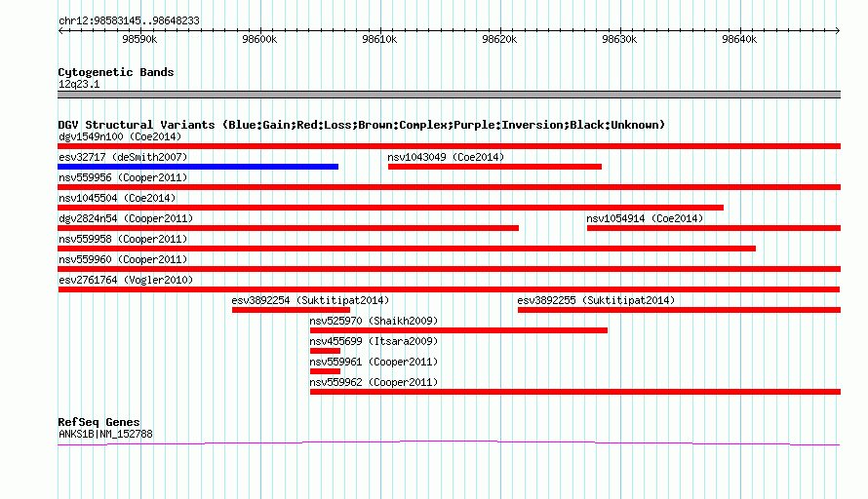Open variant label nsv559956 (Cooper2011)
868x499 pixels.
click(x=123, y=177)
